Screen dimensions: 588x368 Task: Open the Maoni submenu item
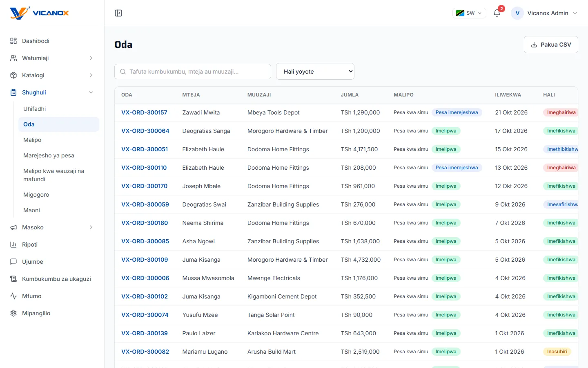[59, 210]
